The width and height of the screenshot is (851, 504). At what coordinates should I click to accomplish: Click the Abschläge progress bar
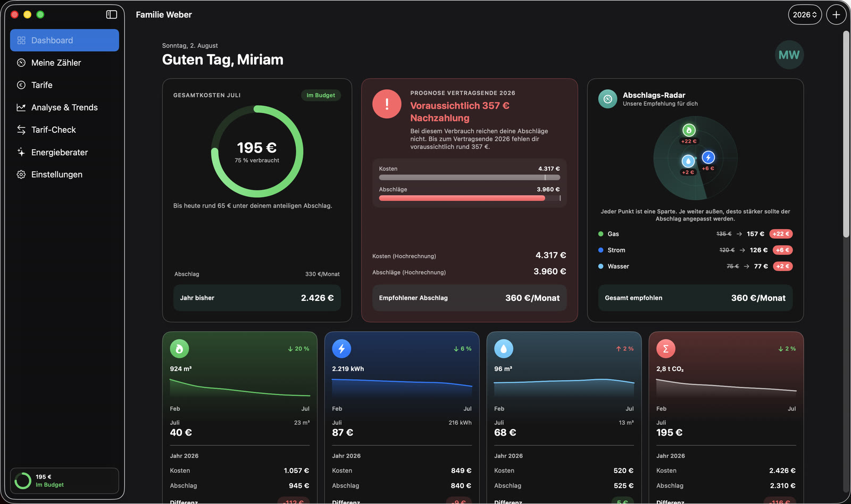(x=470, y=198)
